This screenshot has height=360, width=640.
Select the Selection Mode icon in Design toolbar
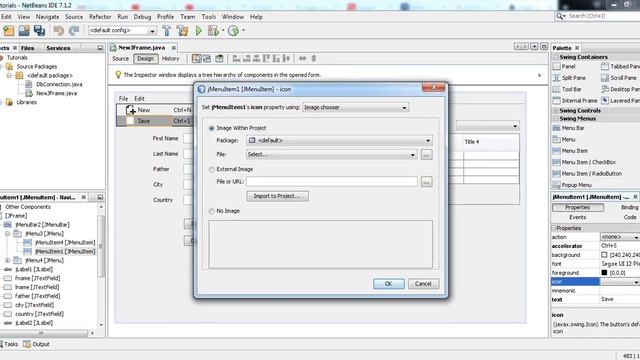tap(196, 59)
